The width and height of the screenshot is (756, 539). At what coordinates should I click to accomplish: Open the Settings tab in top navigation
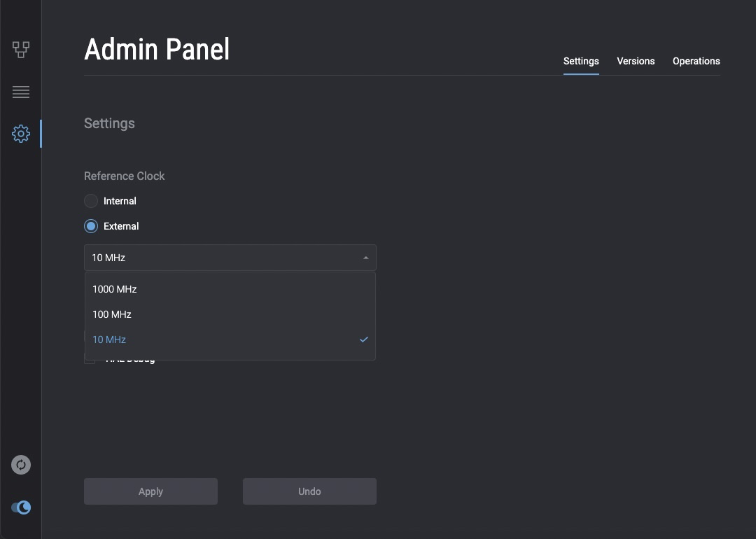click(581, 61)
